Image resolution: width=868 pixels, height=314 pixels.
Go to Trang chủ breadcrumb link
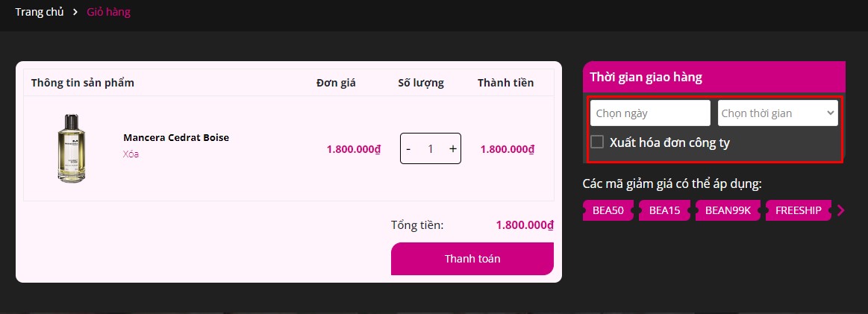[x=40, y=12]
